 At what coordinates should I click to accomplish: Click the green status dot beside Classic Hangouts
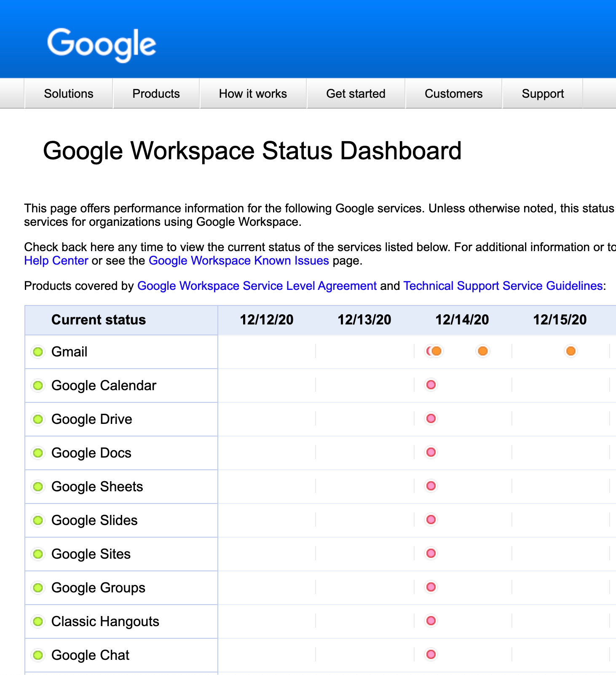point(38,621)
